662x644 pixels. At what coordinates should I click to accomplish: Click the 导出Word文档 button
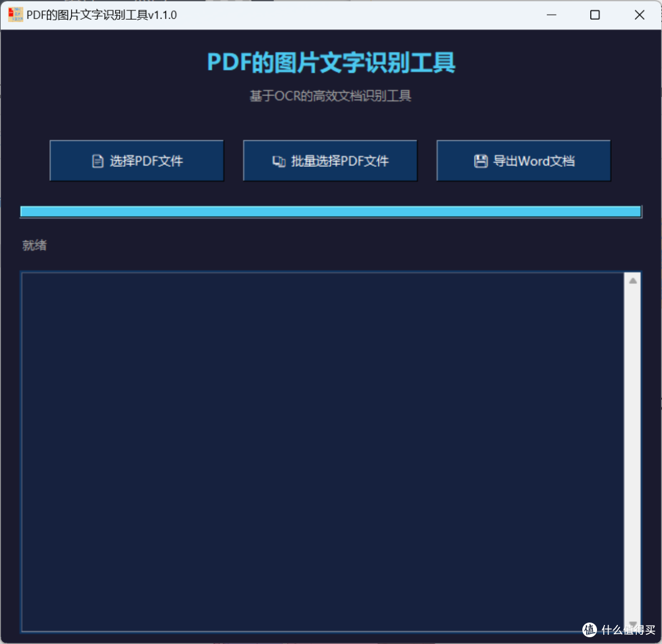coord(523,161)
